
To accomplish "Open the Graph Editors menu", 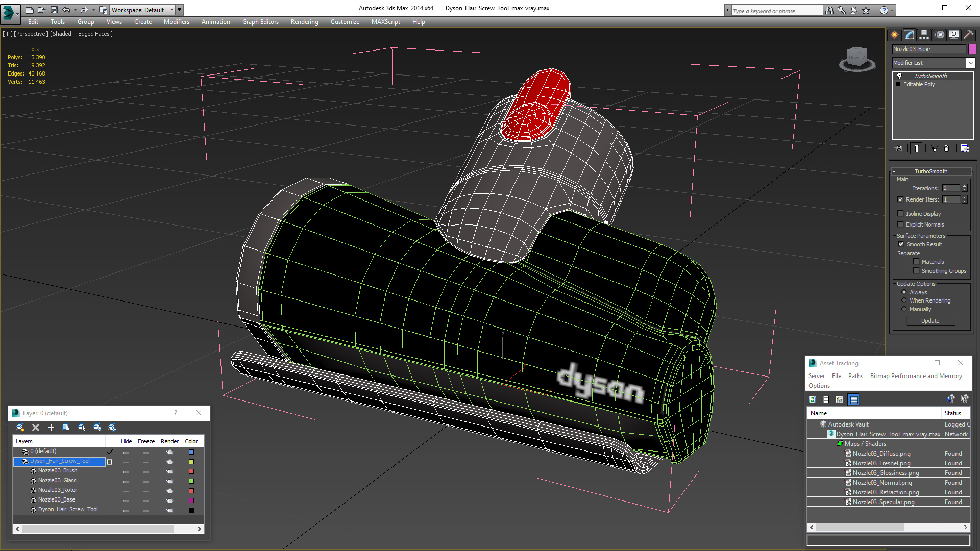I will point(260,22).
